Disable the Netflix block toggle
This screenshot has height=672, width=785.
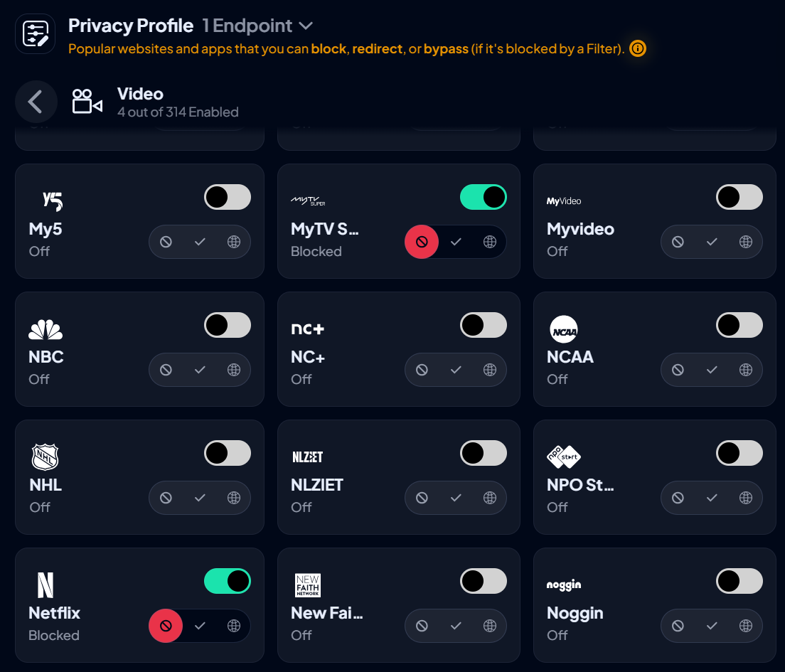pyautogui.click(x=228, y=581)
